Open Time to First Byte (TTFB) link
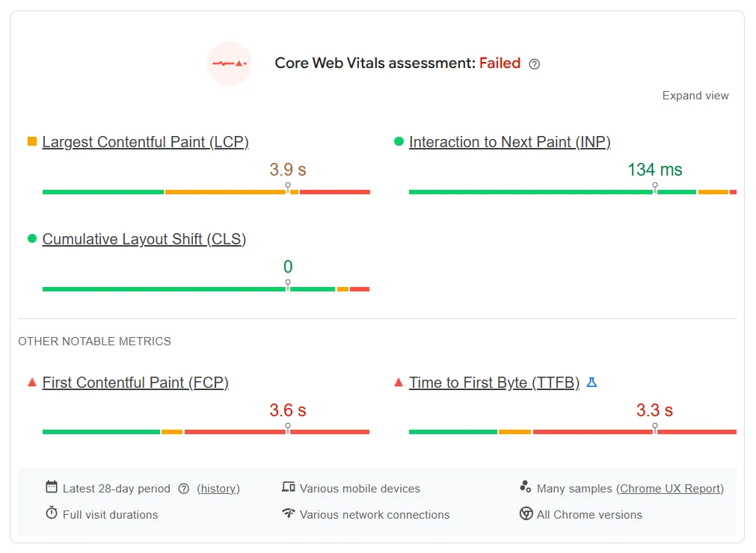 click(x=494, y=383)
